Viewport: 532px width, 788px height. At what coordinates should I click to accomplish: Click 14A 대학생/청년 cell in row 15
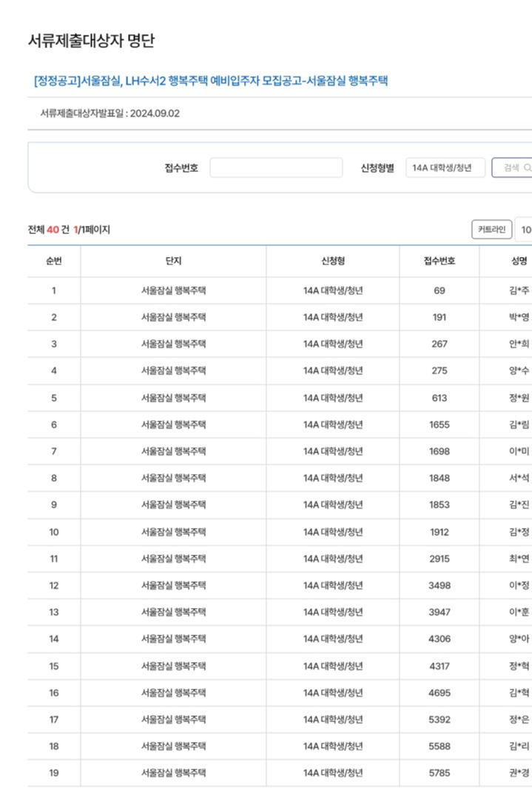click(x=333, y=666)
